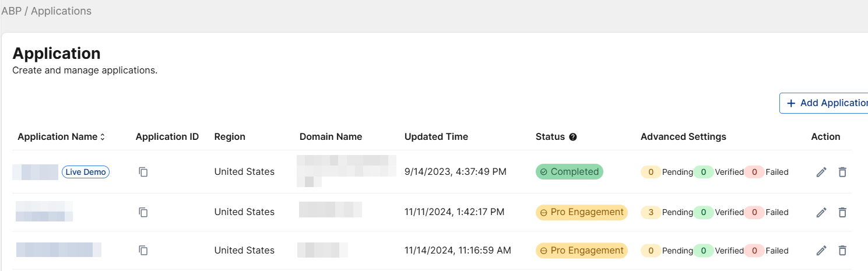Edit application updated 11/14/2024
The image size is (868, 271).
click(821, 251)
